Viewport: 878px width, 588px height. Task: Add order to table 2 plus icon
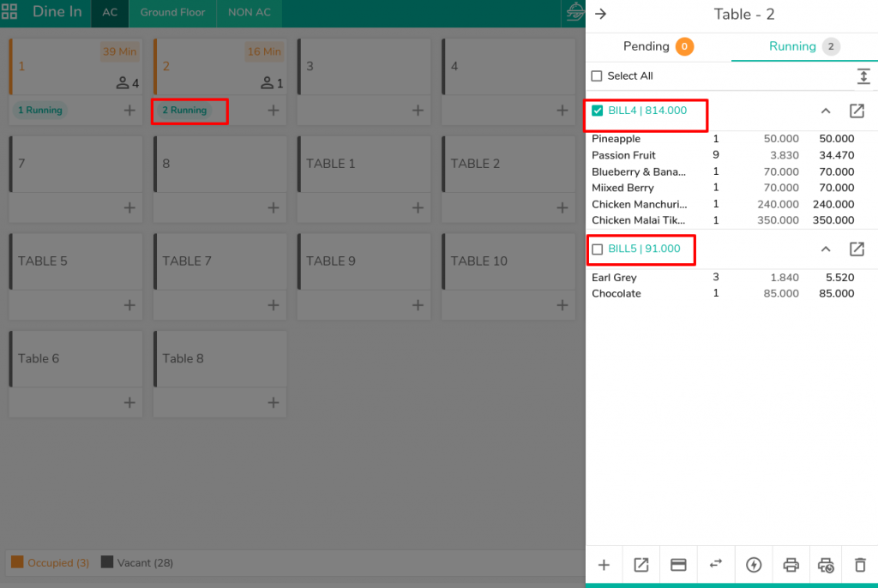[x=274, y=111]
